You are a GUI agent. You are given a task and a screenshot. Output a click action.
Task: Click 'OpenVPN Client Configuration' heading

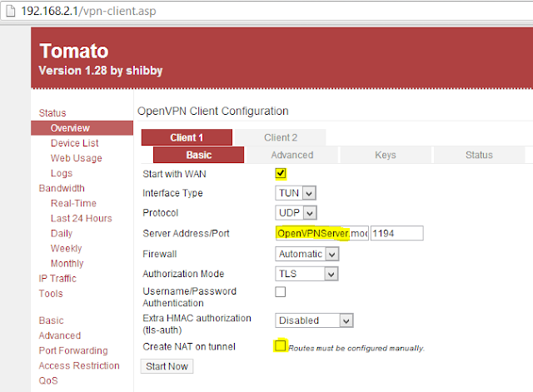[x=213, y=111]
